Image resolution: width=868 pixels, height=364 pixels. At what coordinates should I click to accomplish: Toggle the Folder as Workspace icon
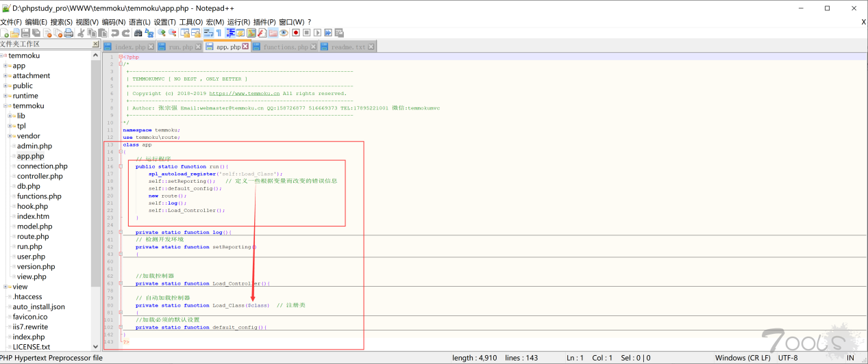273,33
